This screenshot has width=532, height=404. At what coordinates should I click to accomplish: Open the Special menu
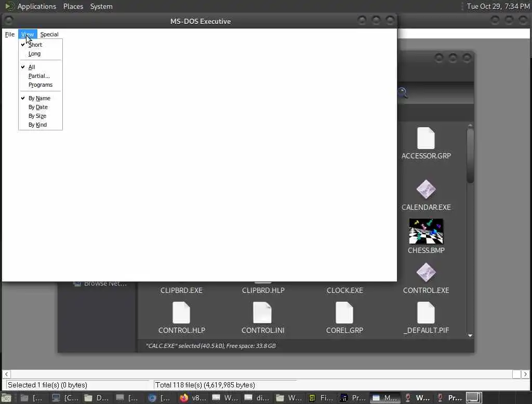(49, 34)
